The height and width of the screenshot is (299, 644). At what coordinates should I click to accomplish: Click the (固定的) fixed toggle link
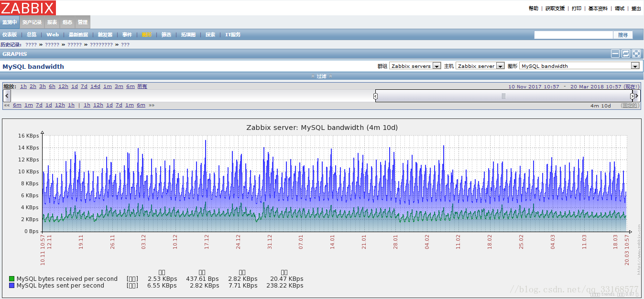(x=629, y=106)
